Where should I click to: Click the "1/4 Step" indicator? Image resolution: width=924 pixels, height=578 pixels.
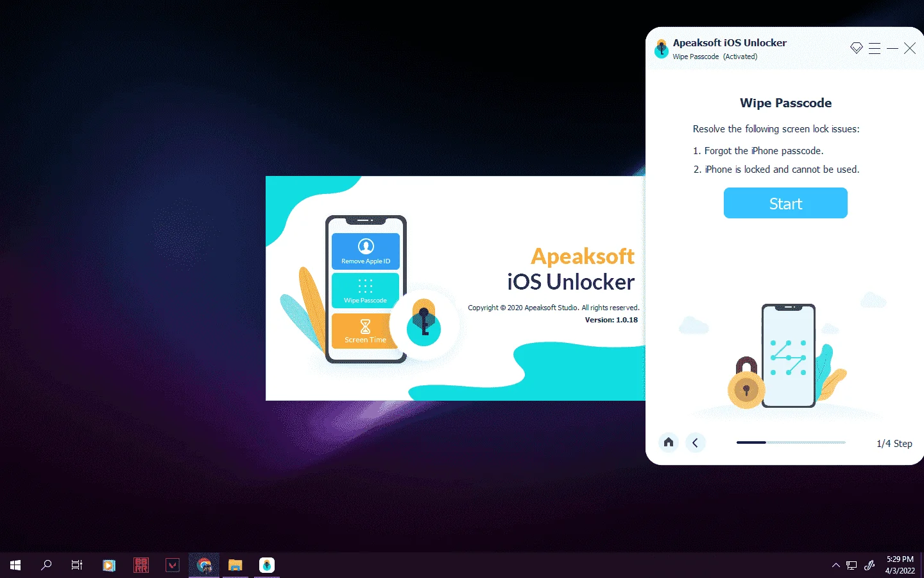[x=894, y=444]
